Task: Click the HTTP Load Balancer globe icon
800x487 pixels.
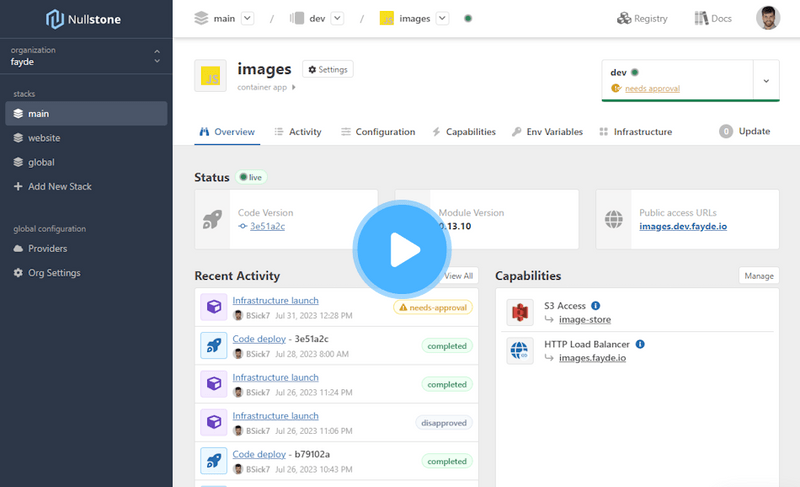Action: tap(520, 351)
